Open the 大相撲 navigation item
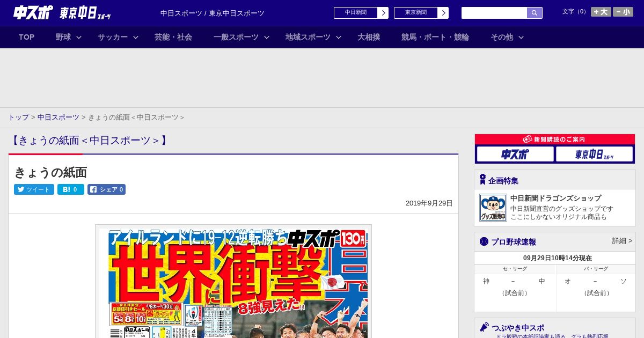The height and width of the screenshot is (338, 644). click(x=369, y=37)
